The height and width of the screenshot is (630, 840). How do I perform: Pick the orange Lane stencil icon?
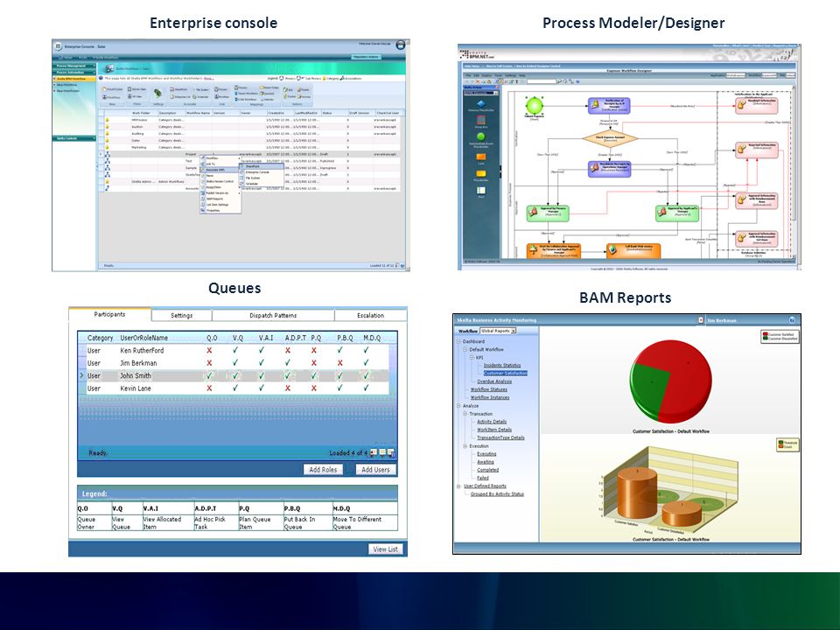click(480, 157)
